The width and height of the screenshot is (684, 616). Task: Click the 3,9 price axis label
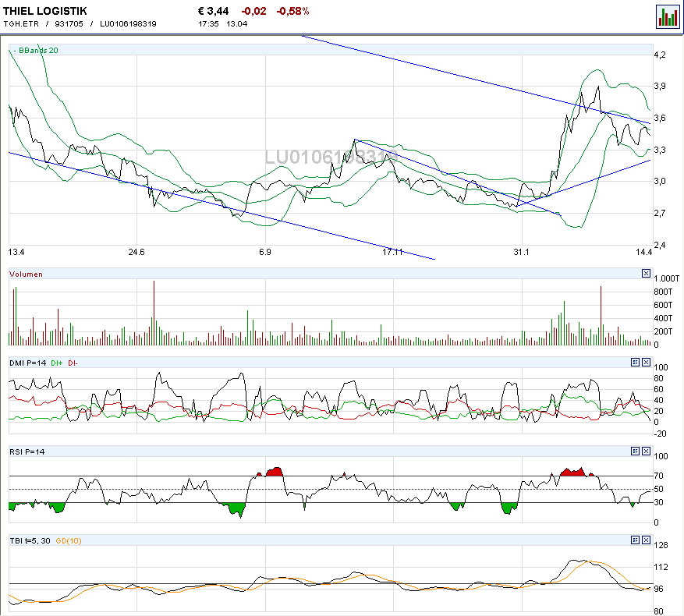pyautogui.click(x=660, y=86)
